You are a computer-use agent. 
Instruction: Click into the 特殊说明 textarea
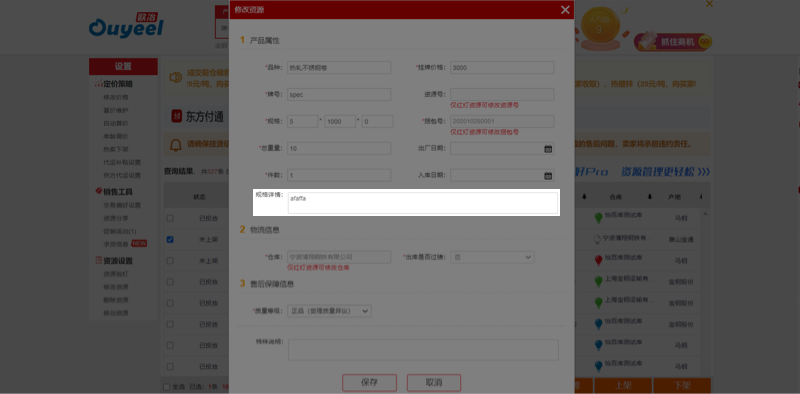423,350
